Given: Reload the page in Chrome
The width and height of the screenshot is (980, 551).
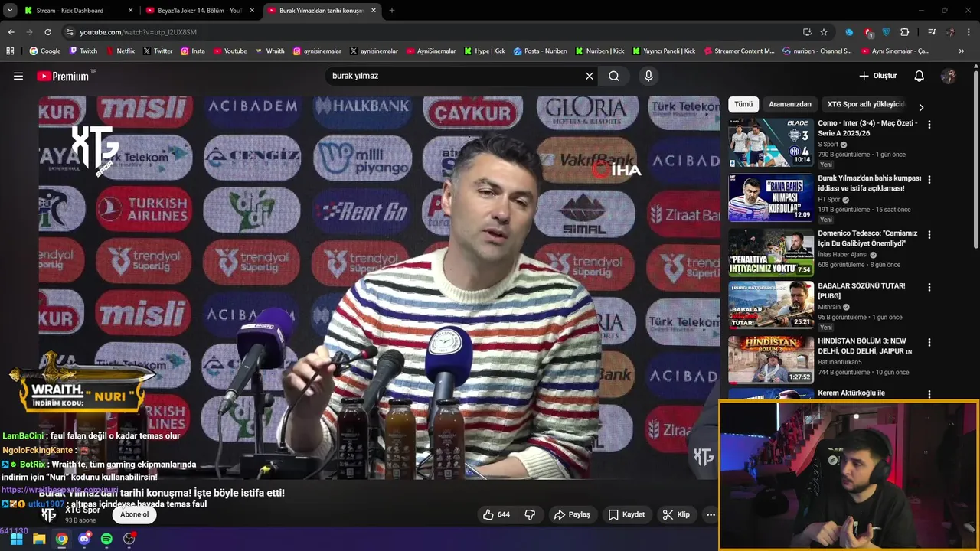Looking at the screenshot, I should pos(47,32).
